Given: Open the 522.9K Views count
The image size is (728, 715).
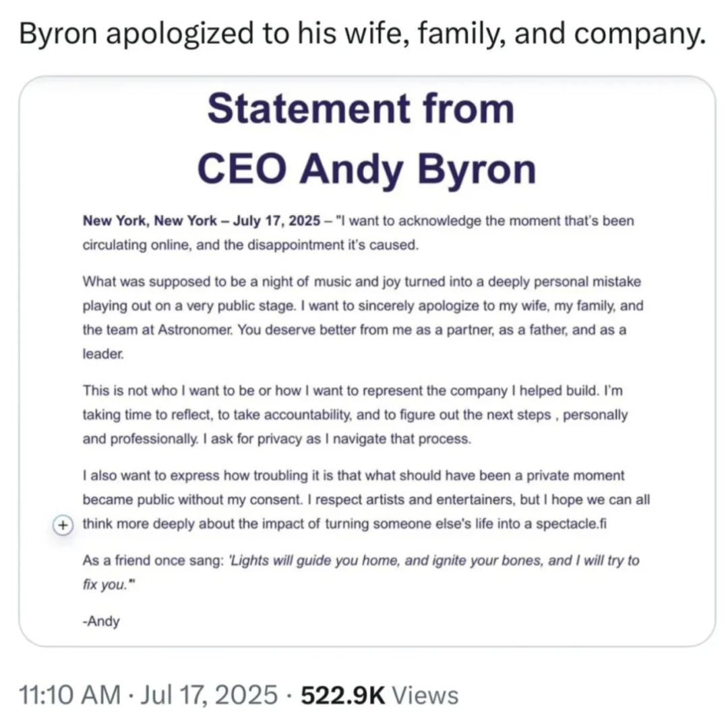Looking at the screenshot, I should click(380, 694).
